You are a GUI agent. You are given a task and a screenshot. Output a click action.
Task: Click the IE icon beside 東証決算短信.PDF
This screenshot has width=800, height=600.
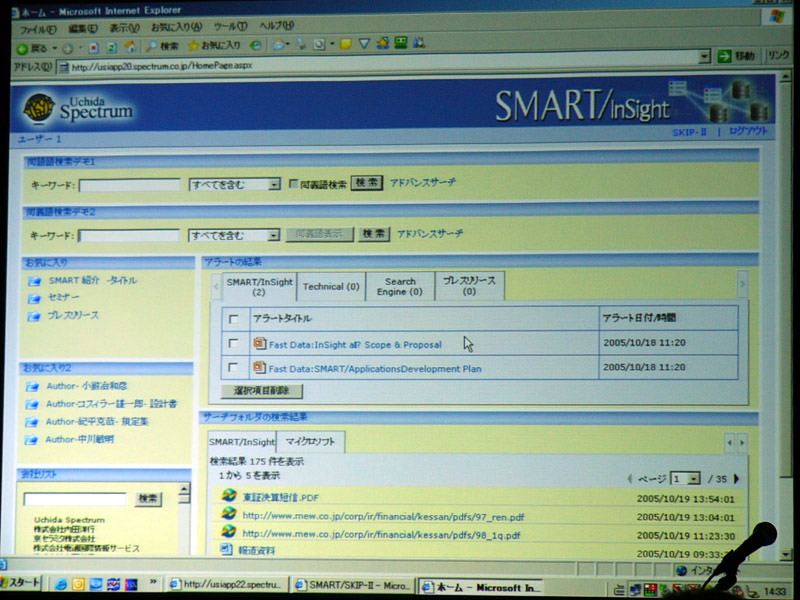pos(229,495)
